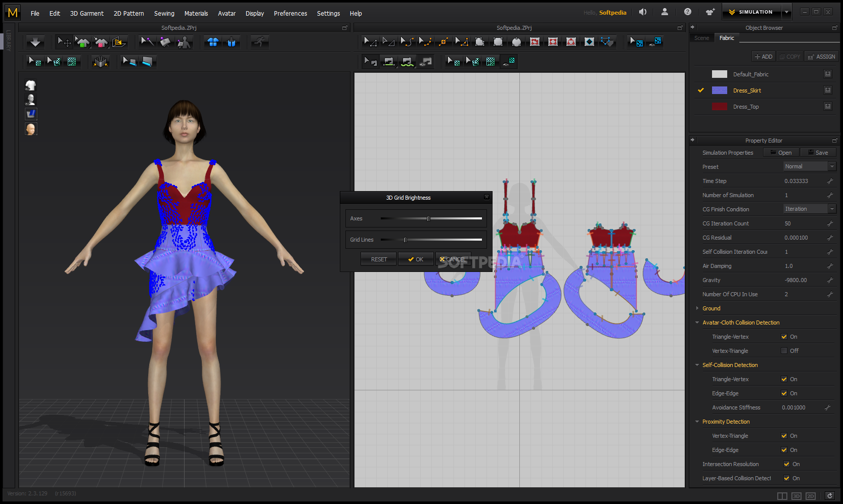
Task: Toggle Intersection Resolution checkbox
Action: pyautogui.click(x=786, y=464)
